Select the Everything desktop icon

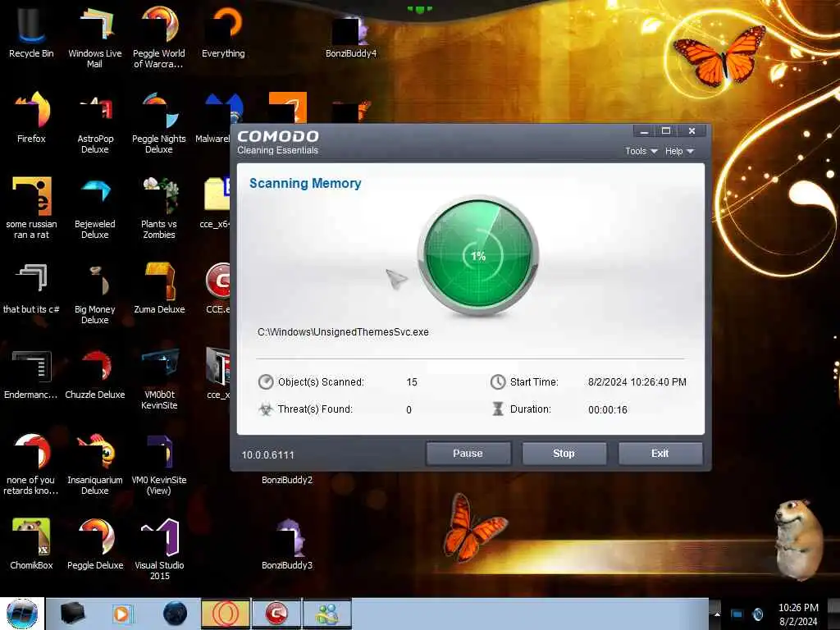223,32
